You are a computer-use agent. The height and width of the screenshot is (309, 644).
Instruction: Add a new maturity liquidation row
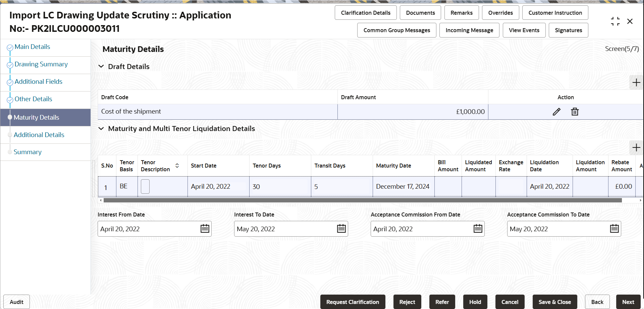pyautogui.click(x=636, y=147)
